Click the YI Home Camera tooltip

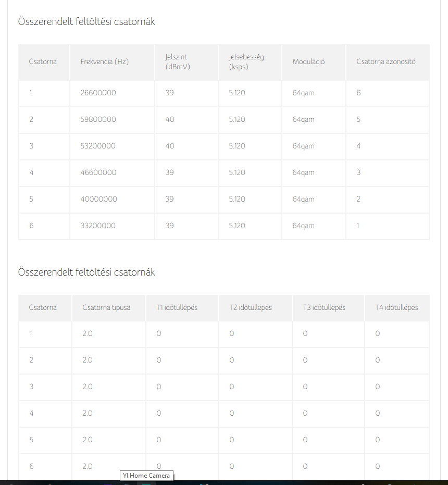click(x=146, y=475)
